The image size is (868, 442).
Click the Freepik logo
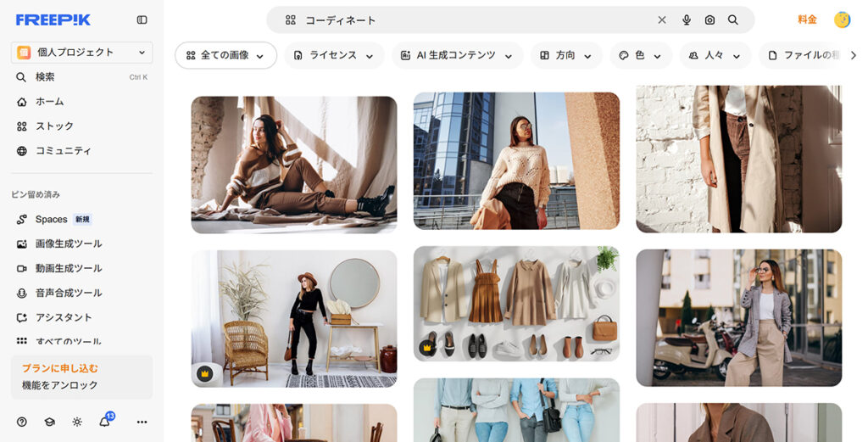(53, 20)
